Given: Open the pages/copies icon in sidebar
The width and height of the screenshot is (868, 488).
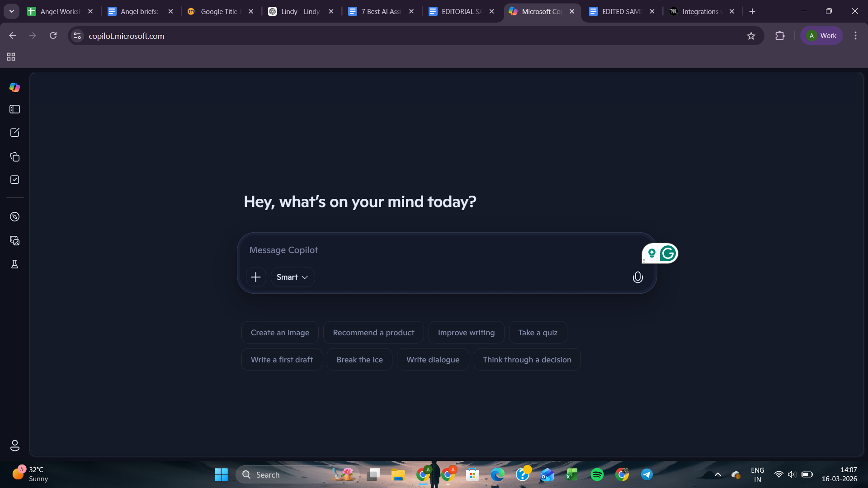Looking at the screenshot, I should (14, 157).
